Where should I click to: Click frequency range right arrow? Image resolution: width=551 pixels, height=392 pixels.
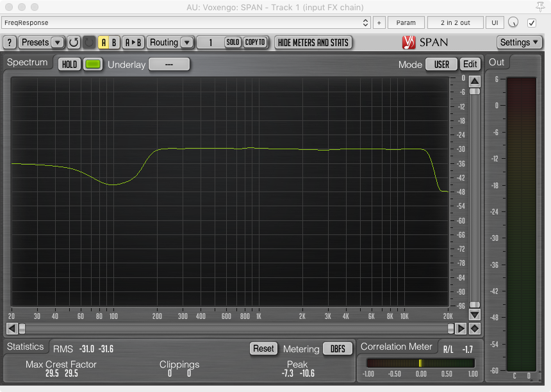[x=460, y=329]
